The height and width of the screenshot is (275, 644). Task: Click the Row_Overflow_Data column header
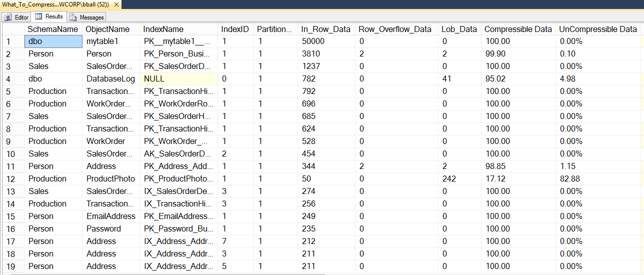pyautogui.click(x=395, y=29)
